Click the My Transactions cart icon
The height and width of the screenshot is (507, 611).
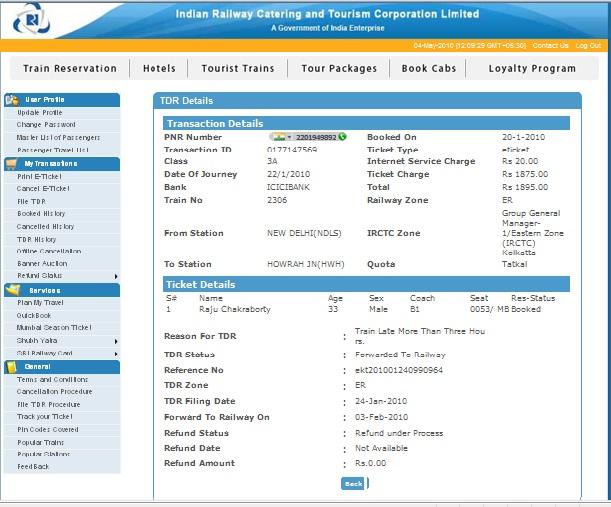coord(12,164)
